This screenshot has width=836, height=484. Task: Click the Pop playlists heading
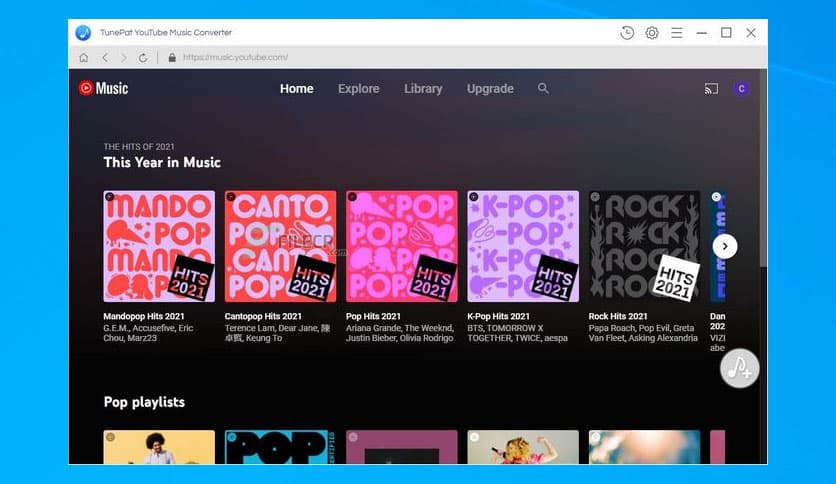coord(144,402)
